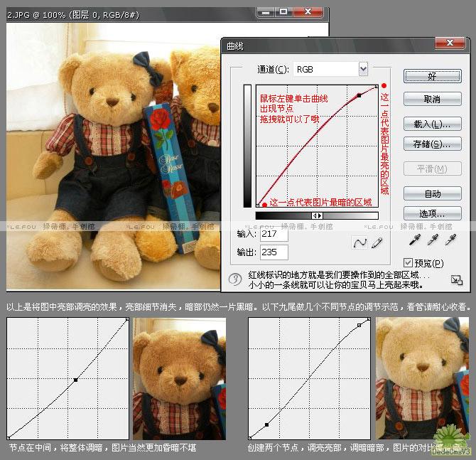Click the black curve node near top right
The image size is (476, 460).
coord(359,95)
